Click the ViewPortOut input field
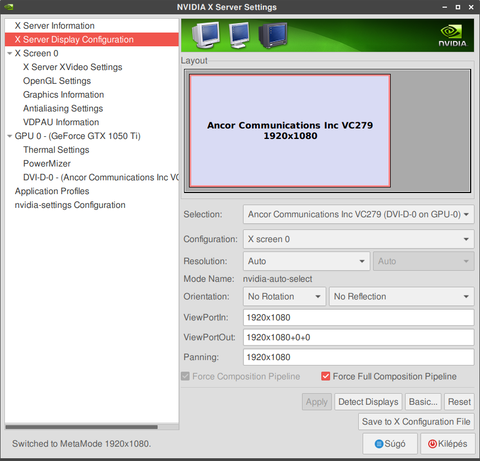This screenshot has width=480, height=461. pos(358,337)
